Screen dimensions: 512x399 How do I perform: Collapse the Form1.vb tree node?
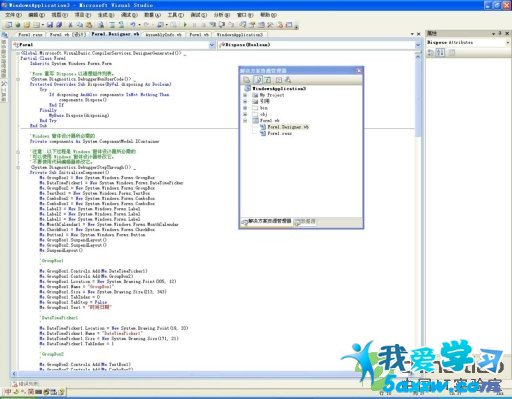[x=245, y=121]
